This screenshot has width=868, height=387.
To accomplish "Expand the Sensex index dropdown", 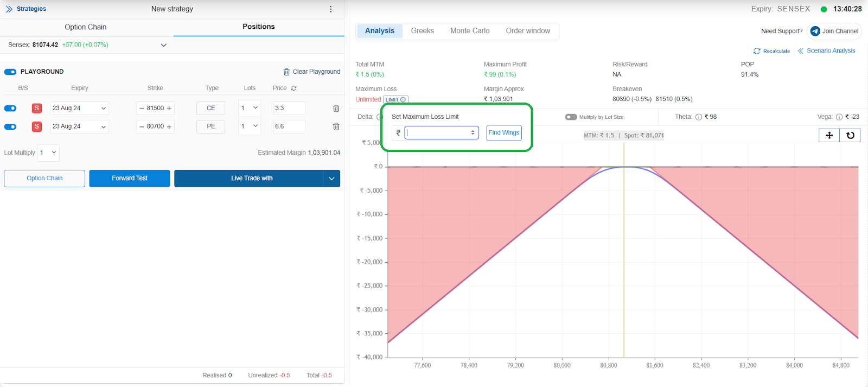I will click(164, 45).
